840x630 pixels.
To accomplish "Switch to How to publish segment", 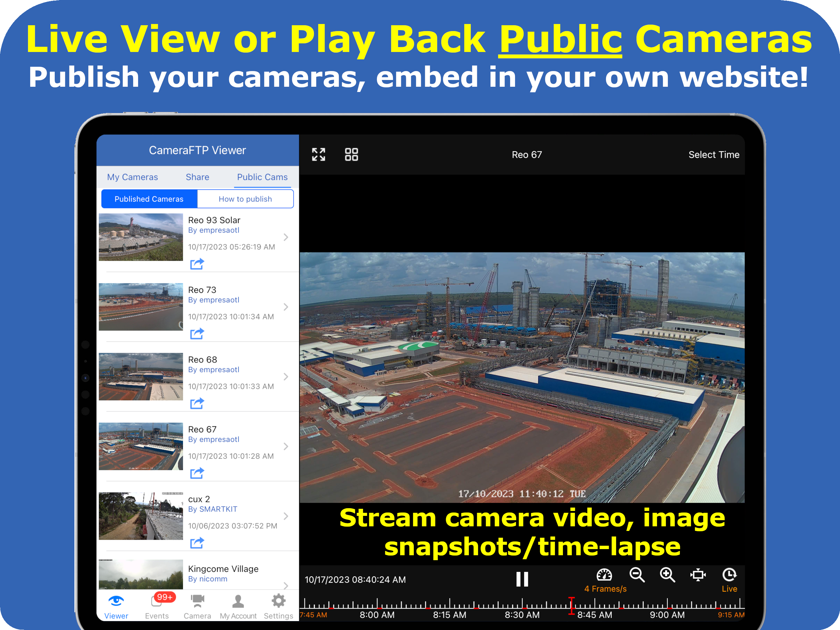I will [x=245, y=199].
